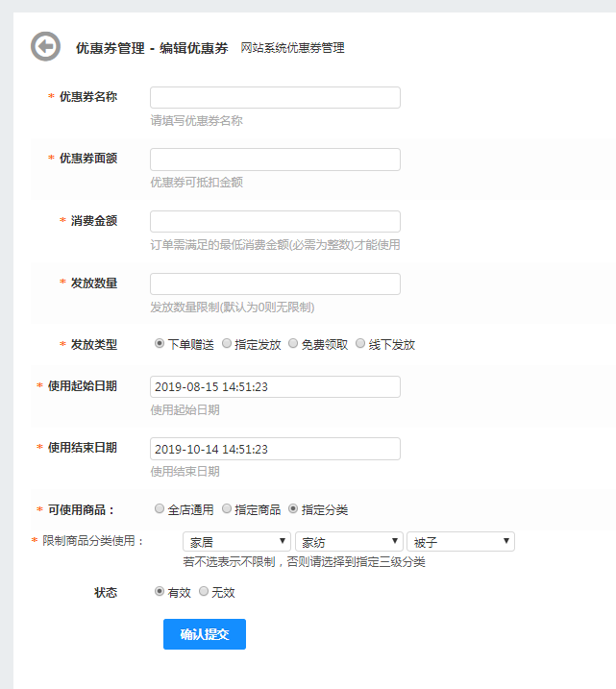616x689 pixels.
Task: Select 线下发放 issue type
Action: coord(361,344)
